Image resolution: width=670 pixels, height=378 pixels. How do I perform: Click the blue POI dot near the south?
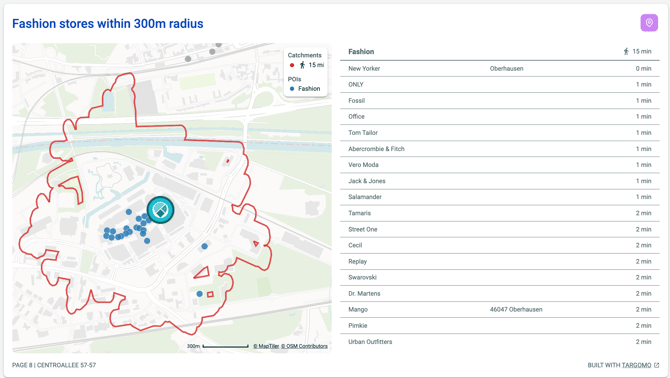coord(200,294)
